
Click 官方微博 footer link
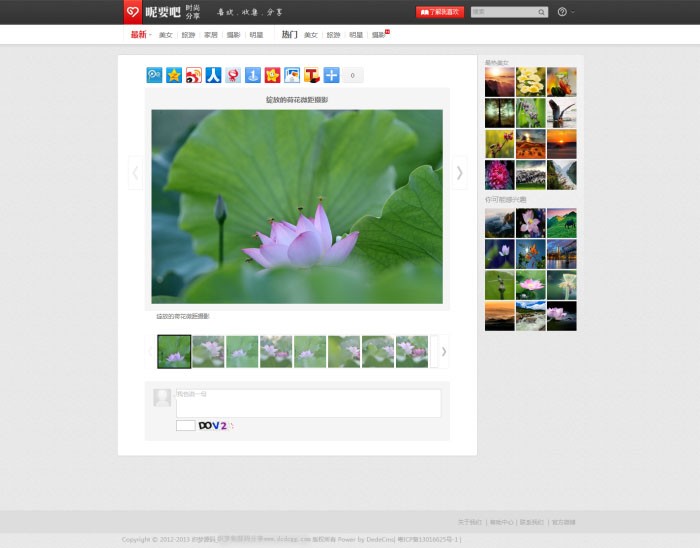[x=563, y=522]
